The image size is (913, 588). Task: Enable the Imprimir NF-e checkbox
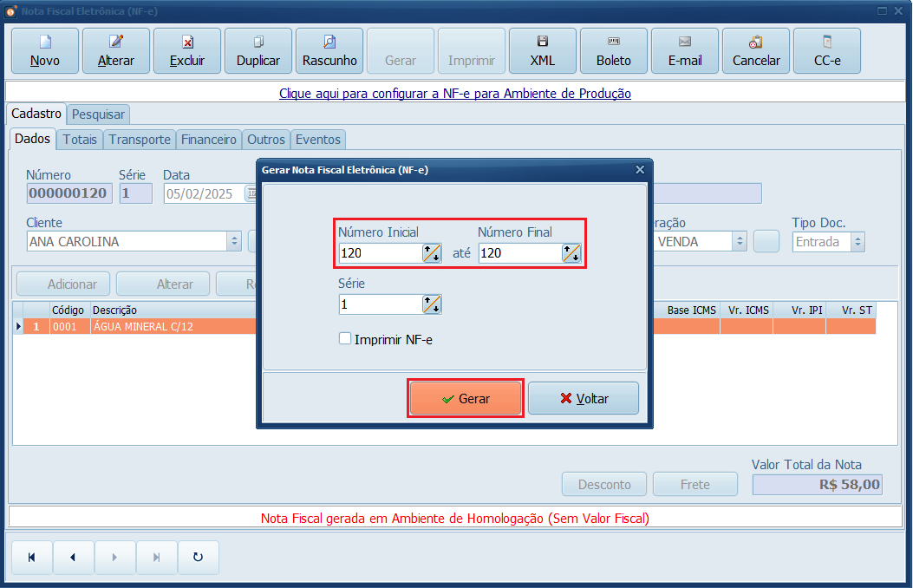point(345,339)
